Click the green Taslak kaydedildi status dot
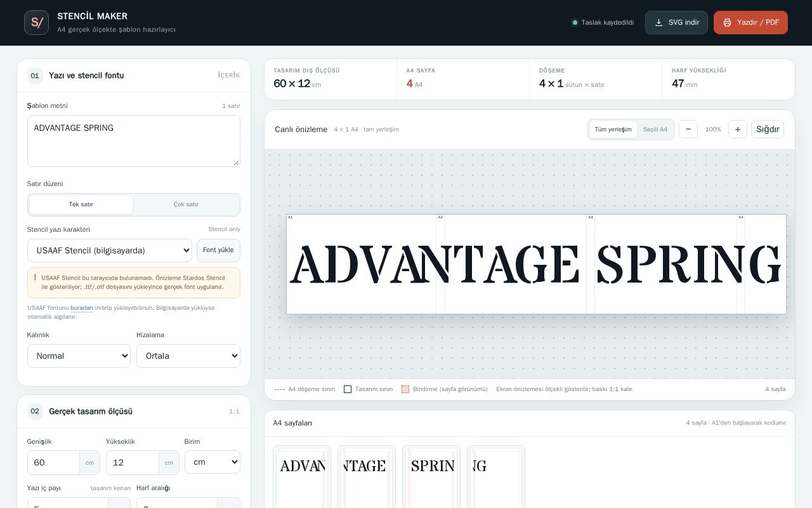The height and width of the screenshot is (508, 812). tap(575, 22)
